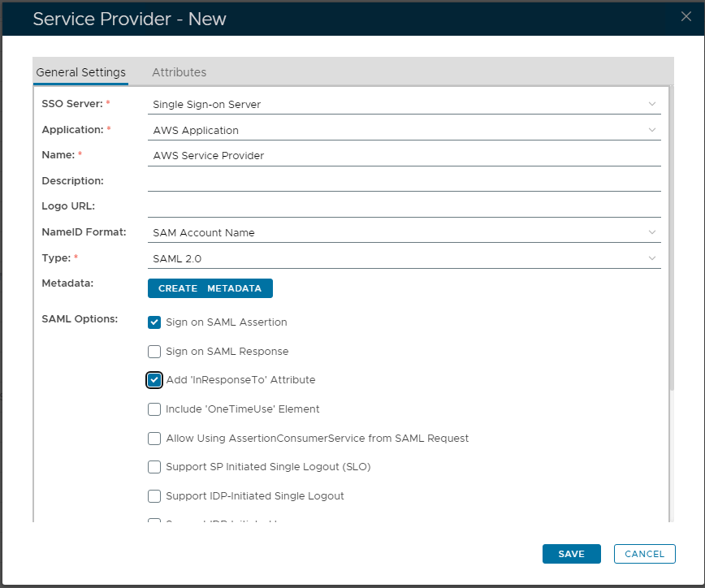Check Include 'OneTimeUse' Element
Image resolution: width=705 pixels, height=588 pixels.
click(154, 409)
